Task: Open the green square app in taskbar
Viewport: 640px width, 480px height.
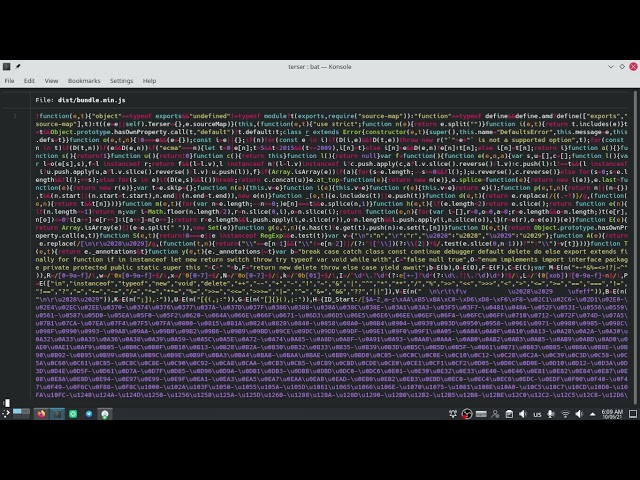Action: [73, 414]
